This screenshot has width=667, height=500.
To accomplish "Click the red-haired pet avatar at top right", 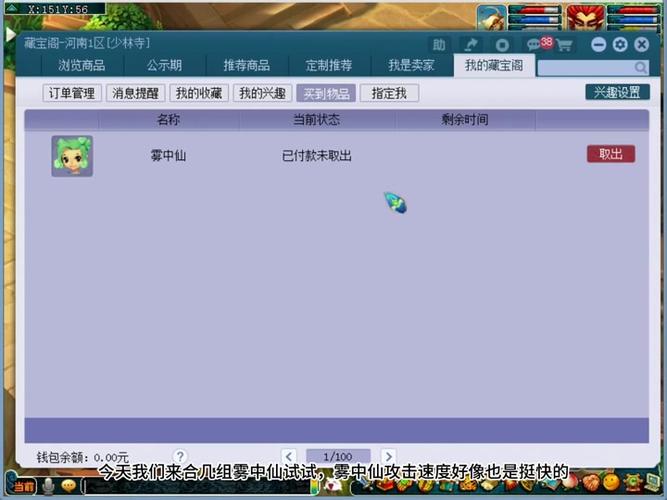I will (x=585, y=18).
